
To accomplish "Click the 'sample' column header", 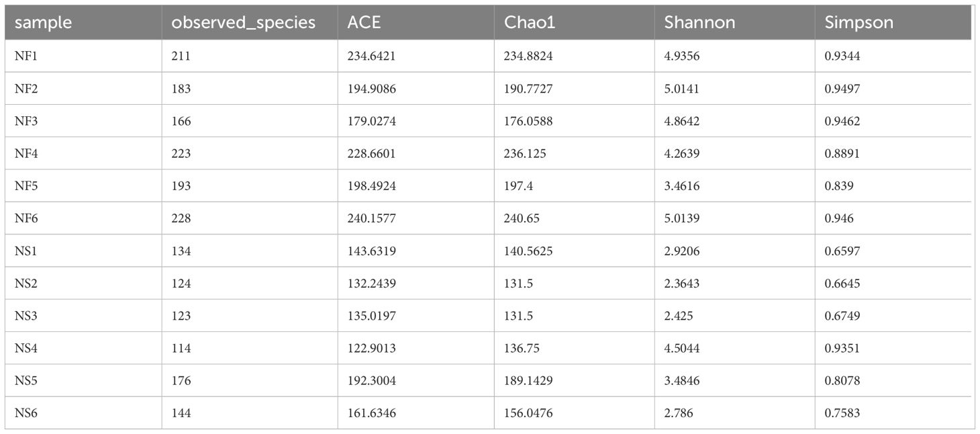I will click(x=43, y=22).
